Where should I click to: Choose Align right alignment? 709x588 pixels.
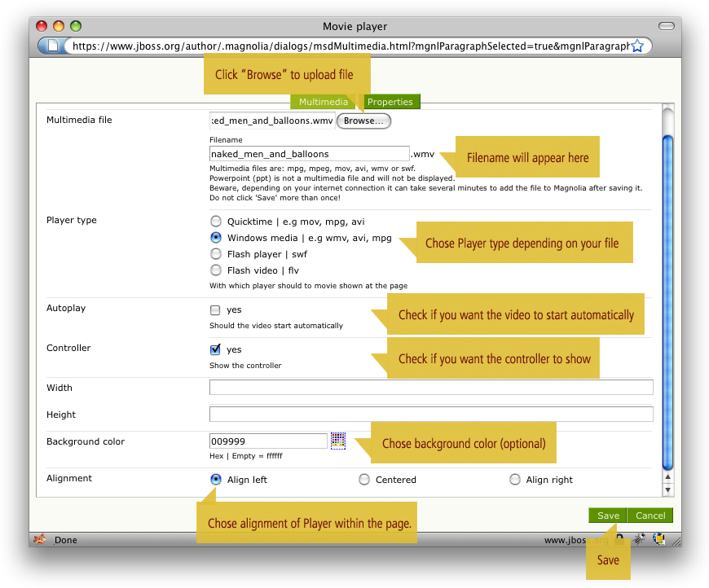coord(515,480)
